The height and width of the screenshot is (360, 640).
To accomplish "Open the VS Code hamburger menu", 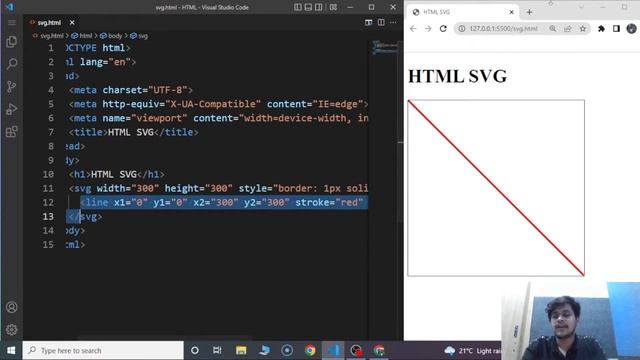I will click(x=12, y=22).
